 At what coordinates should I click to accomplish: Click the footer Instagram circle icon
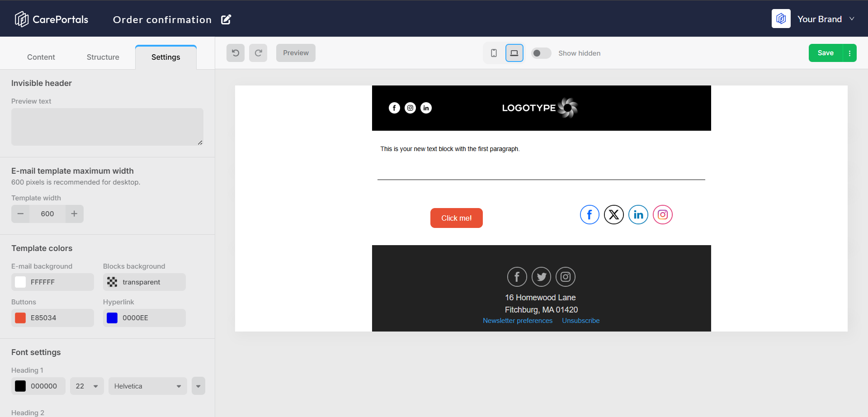[x=566, y=277]
